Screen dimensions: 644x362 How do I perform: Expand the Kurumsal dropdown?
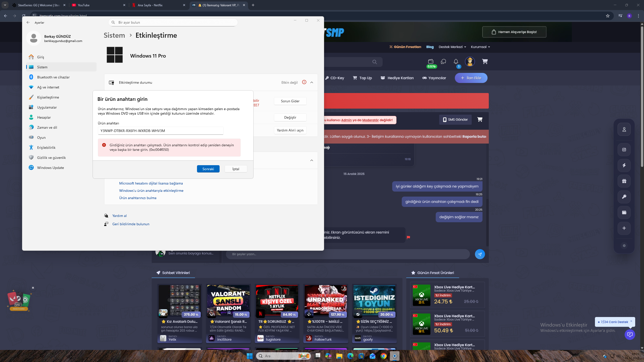click(x=480, y=47)
